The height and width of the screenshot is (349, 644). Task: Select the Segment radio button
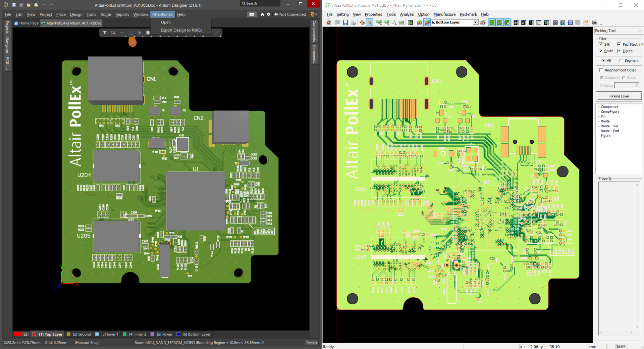tap(621, 60)
